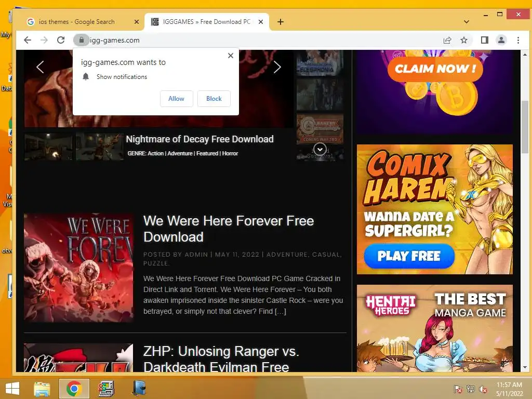The height and width of the screenshot is (399, 532).
Task: Dismiss the notification permission popup
Action: coord(230,55)
